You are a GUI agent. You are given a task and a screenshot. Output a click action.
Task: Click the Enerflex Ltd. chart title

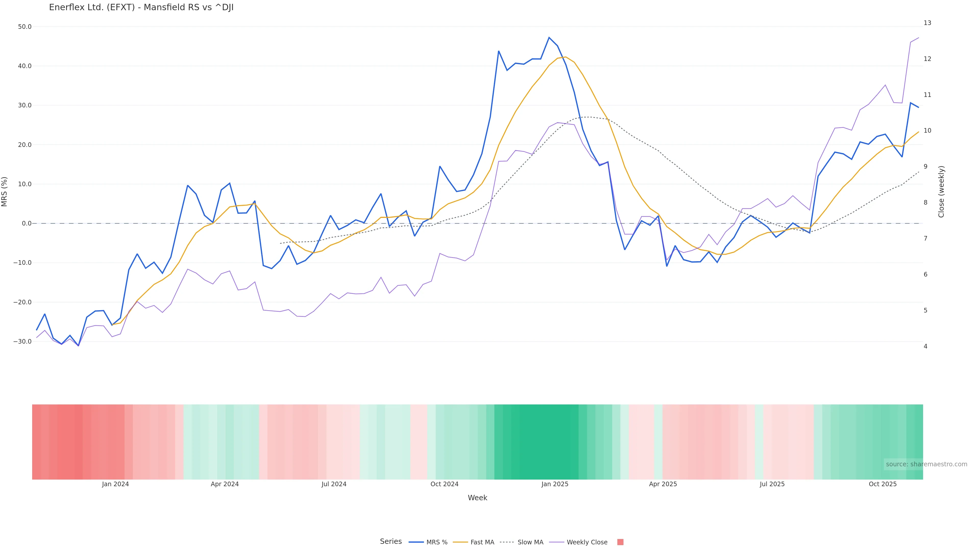141,7
